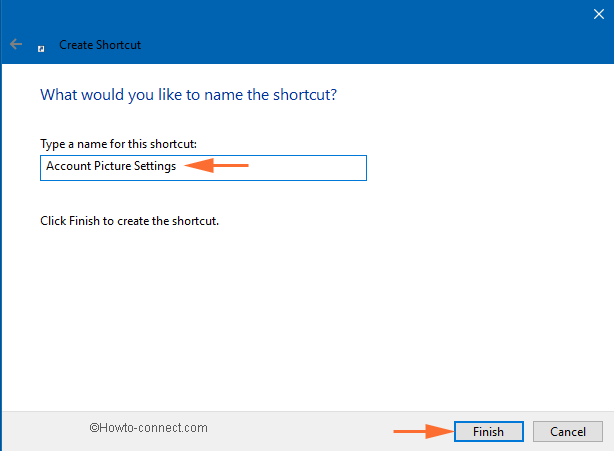Screen dimensions: 614x451
Task: Click the text 'Click Finish to create the shortcut.'
Action: (130, 221)
